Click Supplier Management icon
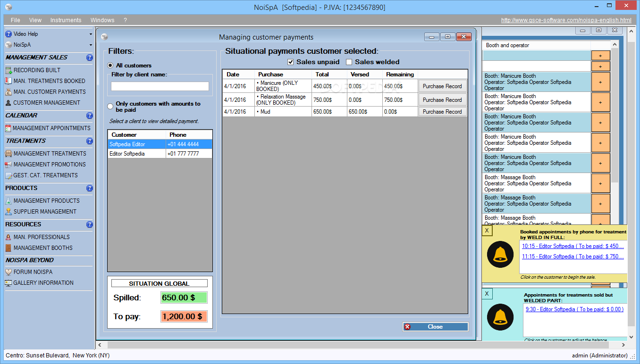Image resolution: width=640 pixels, height=364 pixels. pyautogui.click(x=8, y=212)
